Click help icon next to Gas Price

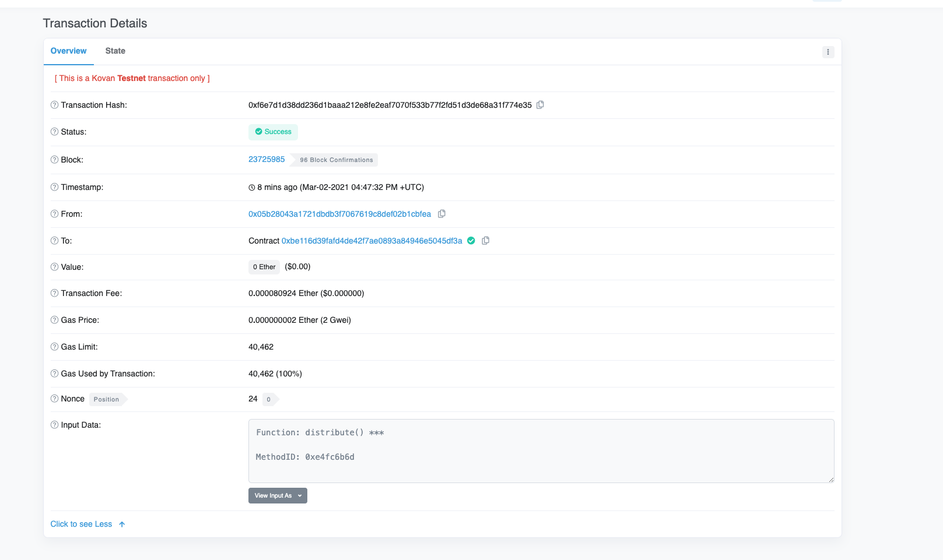point(54,320)
